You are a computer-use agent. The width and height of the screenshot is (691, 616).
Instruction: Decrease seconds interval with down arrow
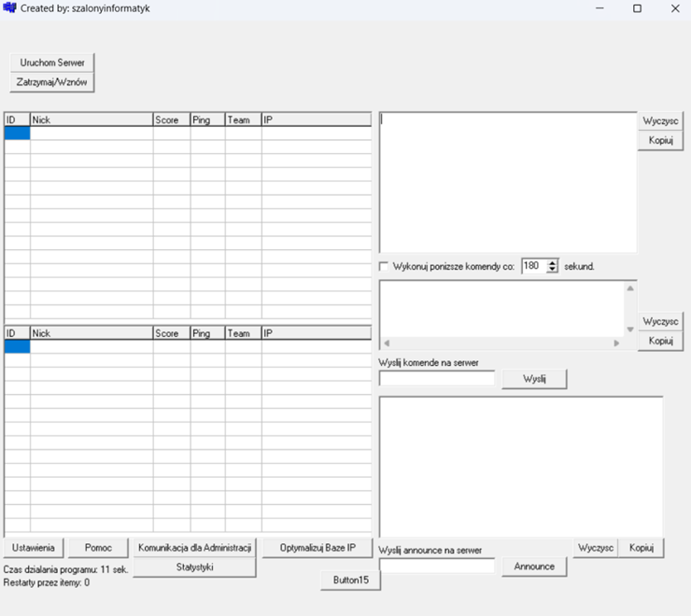tap(552, 269)
